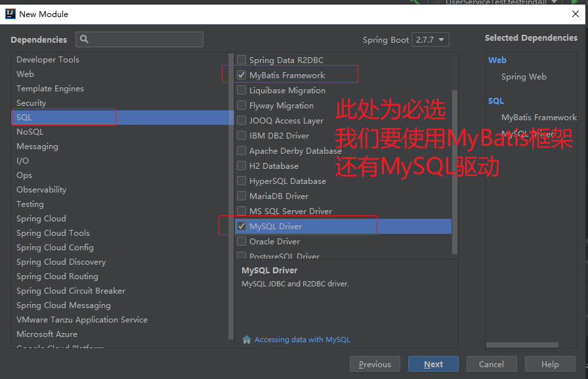
Task: Click the IntelliJ logo in title bar
Action: click(9, 14)
